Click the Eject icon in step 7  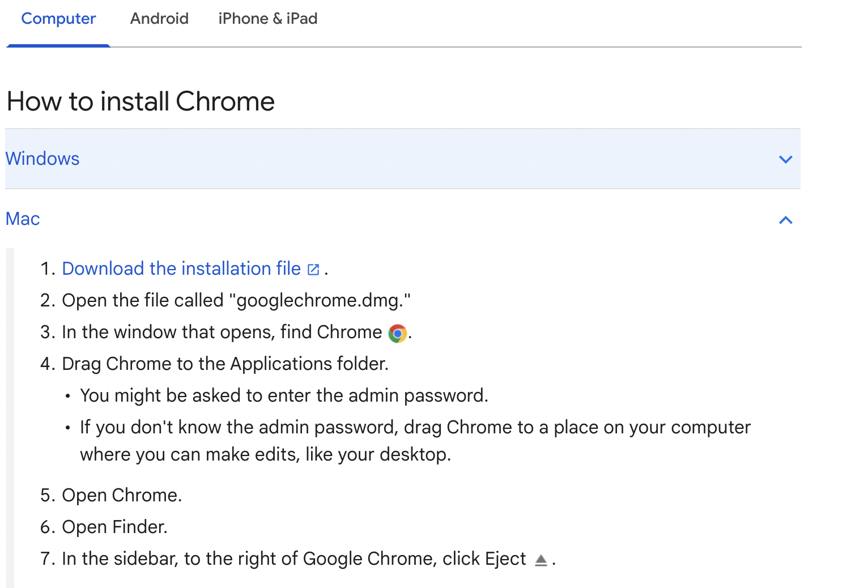pos(541,560)
